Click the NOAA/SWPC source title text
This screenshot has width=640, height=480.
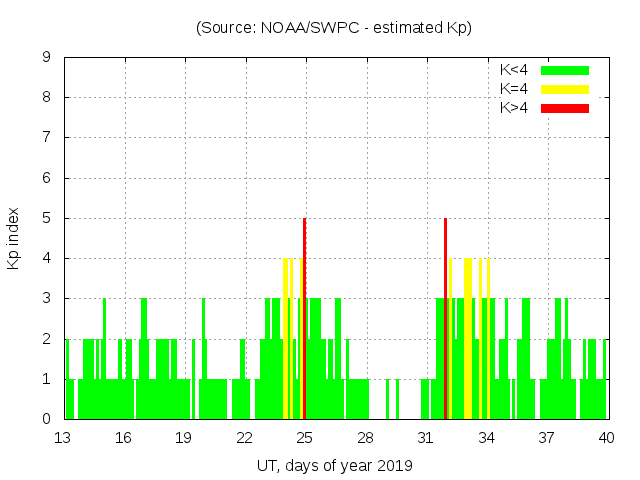click(x=334, y=28)
